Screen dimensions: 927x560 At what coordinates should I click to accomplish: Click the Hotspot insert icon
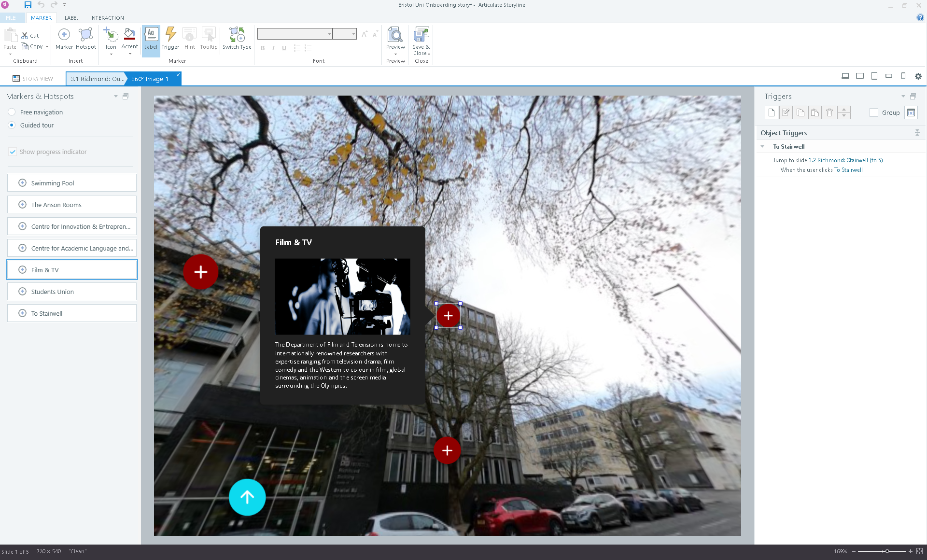coord(85,35)
